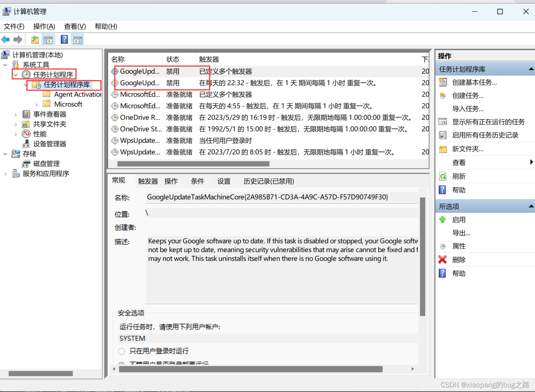The width and height of the screenshot is (535, 392).
Task: Click the green 启用 arrow icon
Action: [x=442, y=220]
